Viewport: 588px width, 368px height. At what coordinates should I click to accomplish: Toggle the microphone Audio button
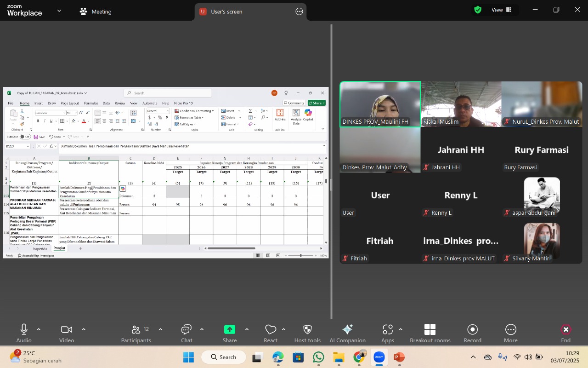(x=24, y=333)
